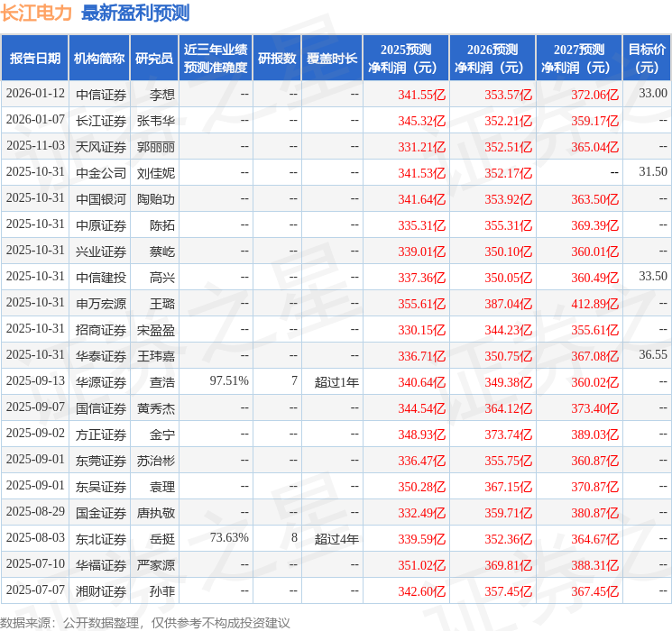
Task: Click 中金公司 institution cell
Action: [x=101, y=173]
